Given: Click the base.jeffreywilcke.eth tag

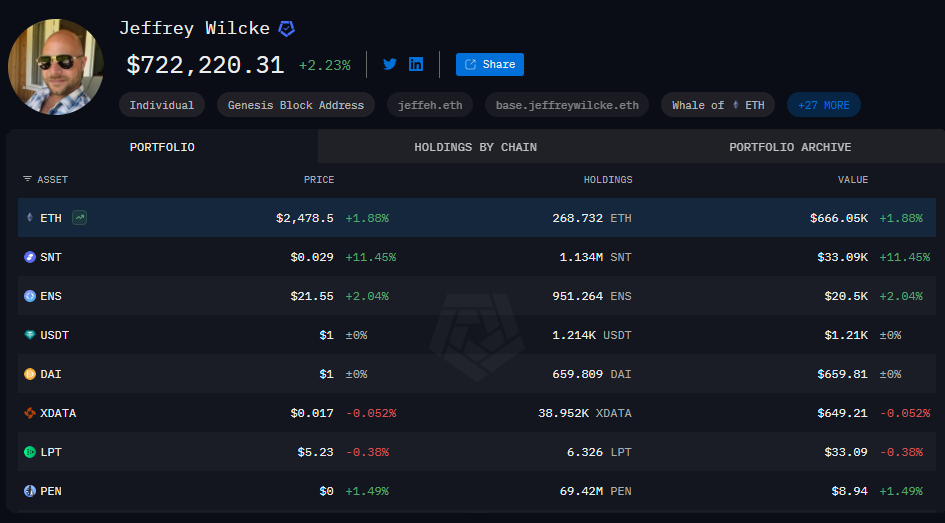Looking at the screenshot, I should [x=567, y=105].
